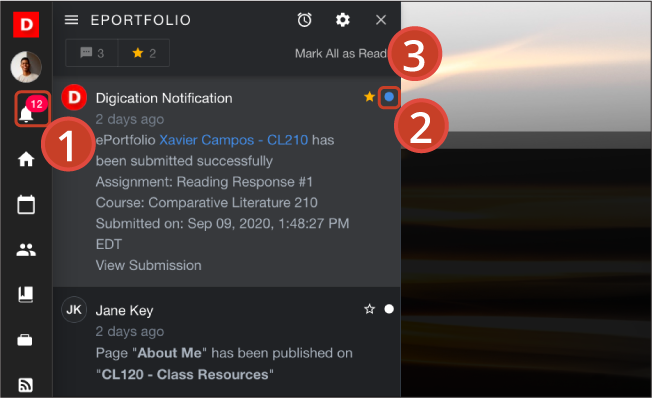
Task: Click the alarm clock icon
Action: point(304,20)
